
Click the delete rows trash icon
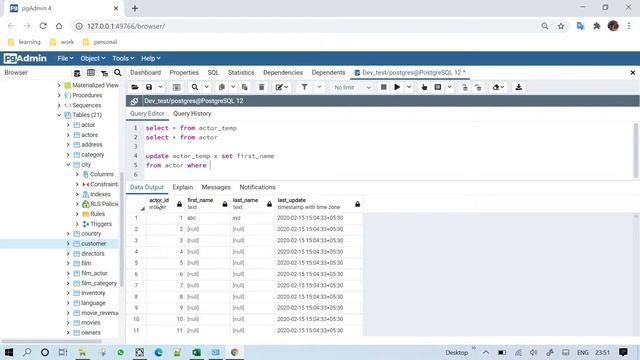262,87
